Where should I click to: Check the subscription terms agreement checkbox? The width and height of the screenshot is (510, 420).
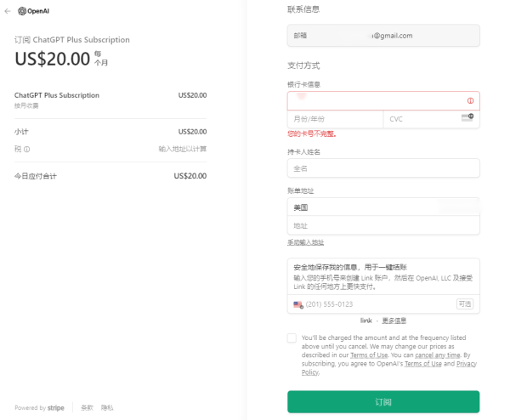(292, 338)
